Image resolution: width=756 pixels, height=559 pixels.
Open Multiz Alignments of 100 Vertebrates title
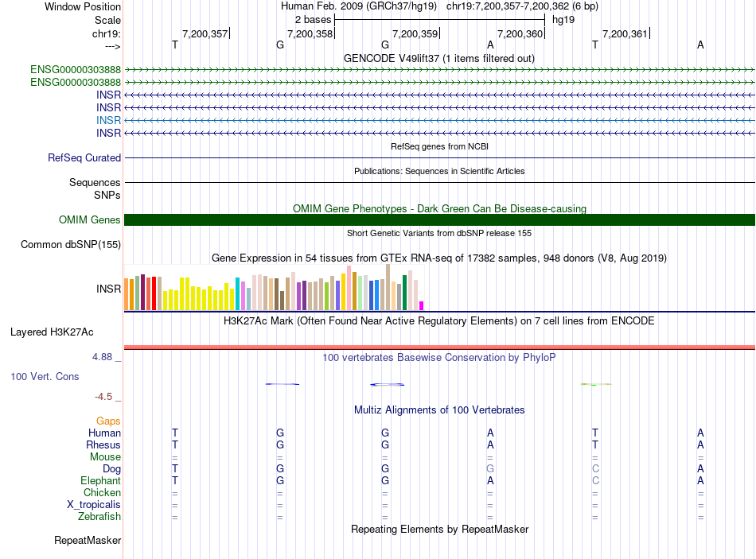pyautogui.click(x=439, y=410)
